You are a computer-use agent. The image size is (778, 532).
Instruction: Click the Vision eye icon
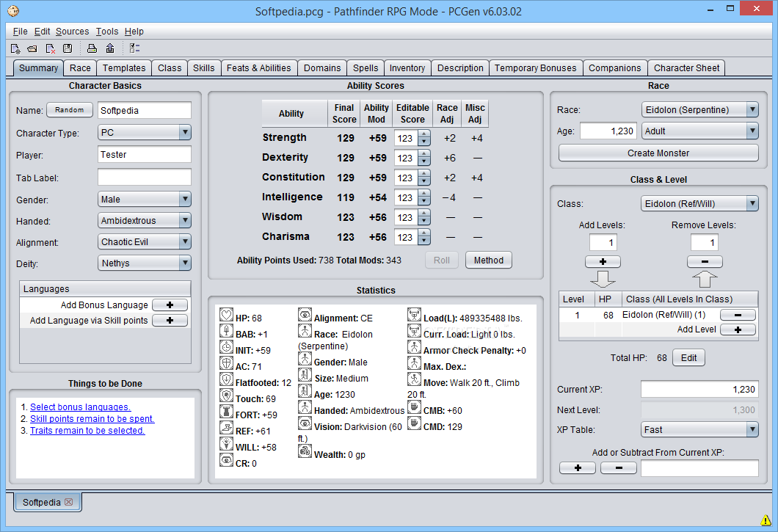pos(305,423)
